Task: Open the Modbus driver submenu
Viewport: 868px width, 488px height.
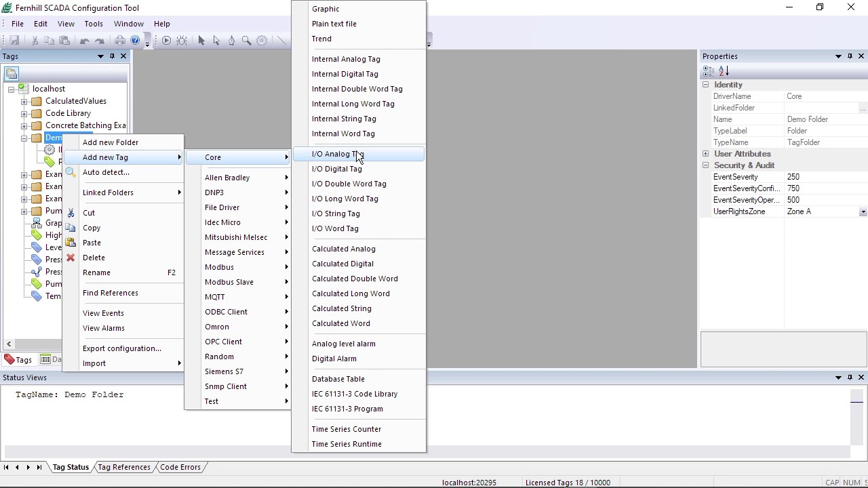Action: (x=238, y=267)
